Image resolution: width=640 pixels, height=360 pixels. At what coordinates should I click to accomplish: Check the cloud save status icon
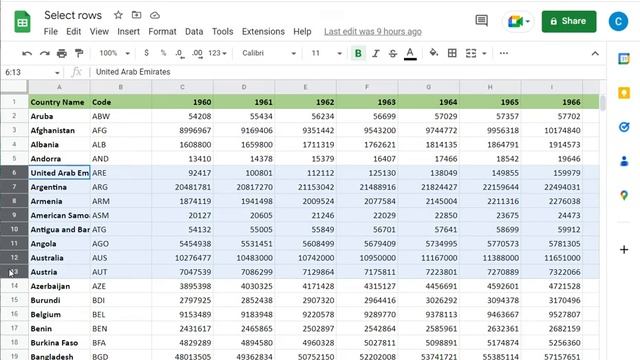[155, 16]
